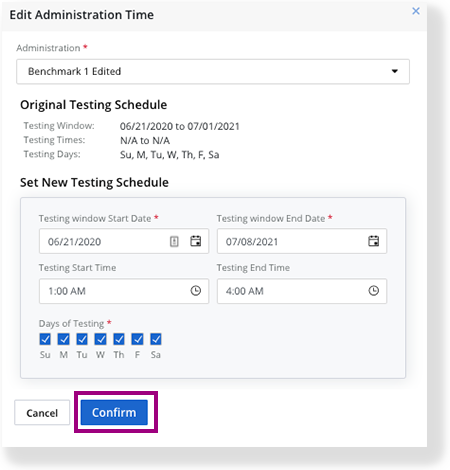The height and width of the screenshot is (470, 450).
Task: Open clock picker for Testing End Time
Action: [x=374, y=291]
